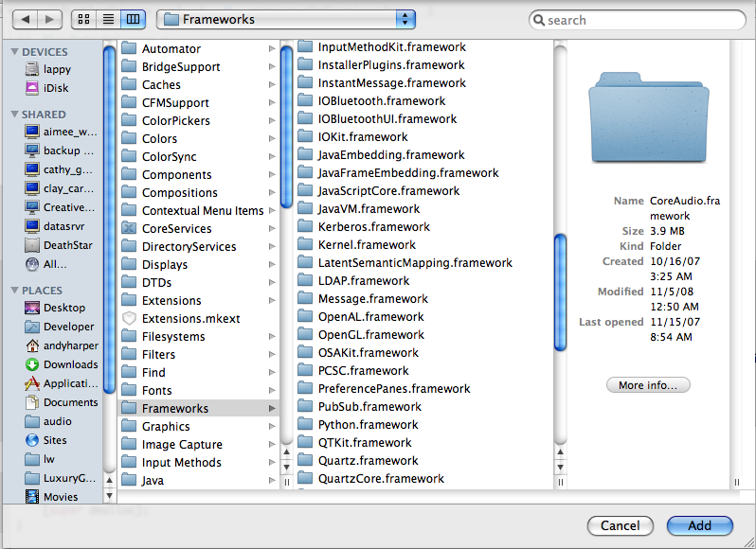The width and height of the screenshot is (756, 549).
Task: Go forward with the right arrow button
Action: click(x=50, y=19)
